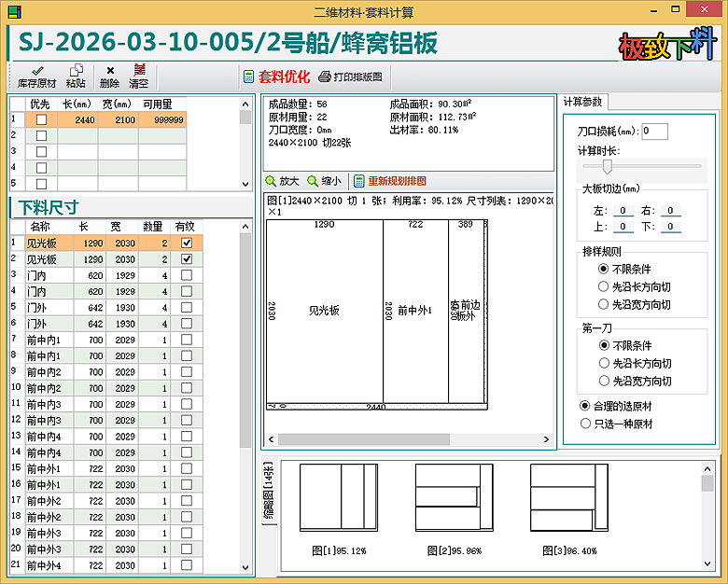Maximize the 二维材料·套料计算 window
This screenshot has height=584, width=728.
click(676, 9)
